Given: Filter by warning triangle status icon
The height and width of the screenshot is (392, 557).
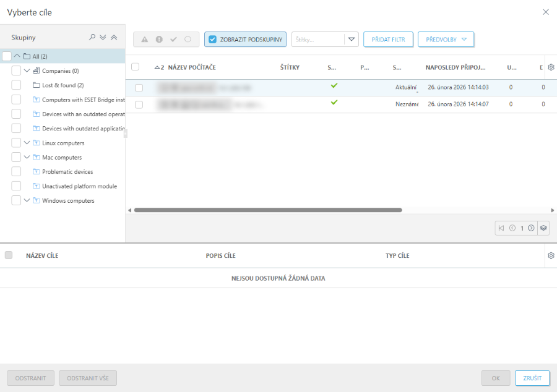Looking at the screenshot, I should [145, 40].
